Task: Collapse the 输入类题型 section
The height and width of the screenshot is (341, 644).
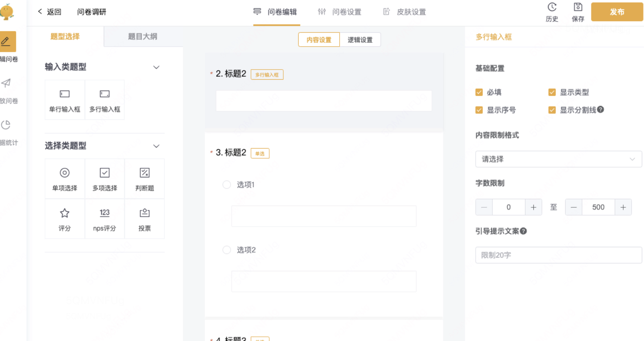Action: point(156,67)
